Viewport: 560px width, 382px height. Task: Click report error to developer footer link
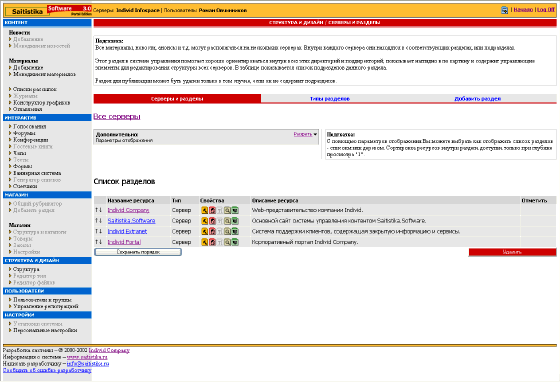tap(47, 371)
